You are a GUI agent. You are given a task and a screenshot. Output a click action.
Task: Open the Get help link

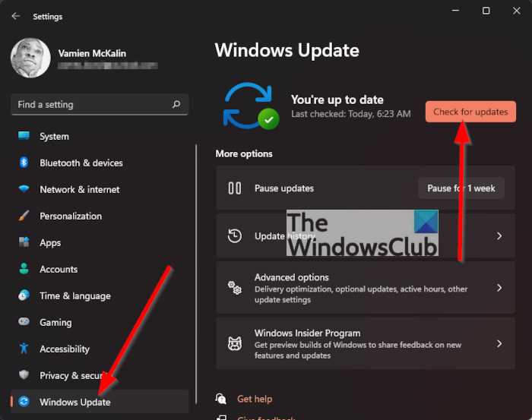(x=255, y=399)
